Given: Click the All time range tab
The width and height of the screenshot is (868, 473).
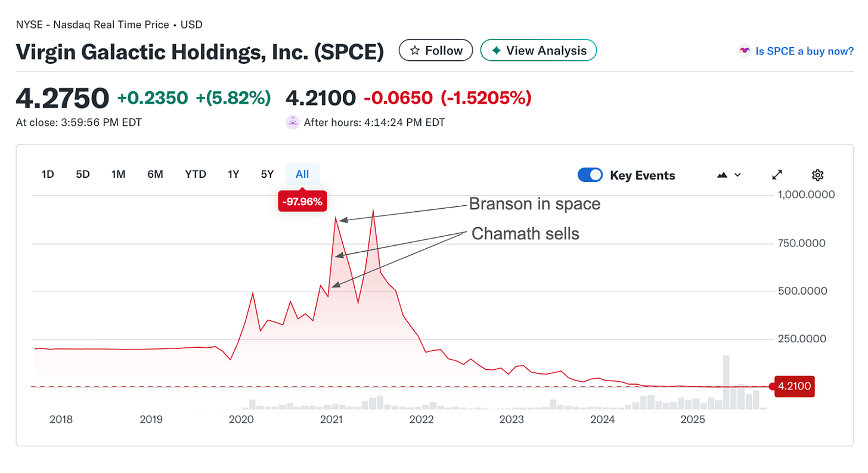Looking at the screenshot, I should [x=302, y=174].
